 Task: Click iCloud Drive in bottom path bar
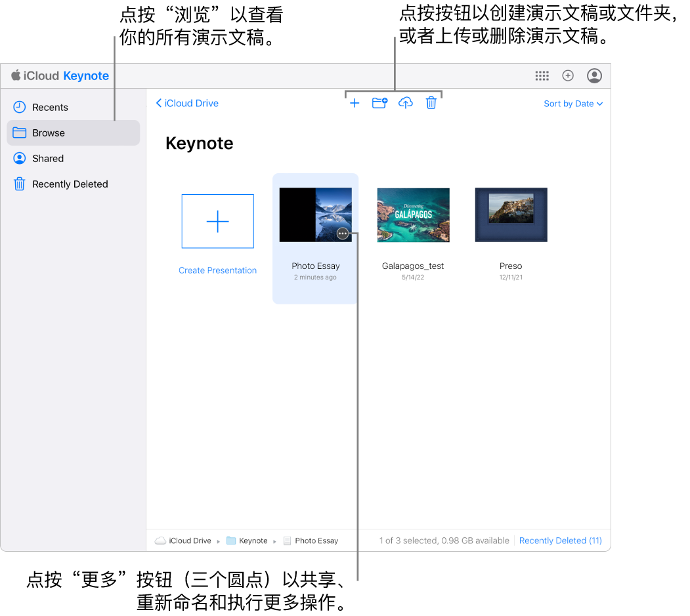coord(184,541)
